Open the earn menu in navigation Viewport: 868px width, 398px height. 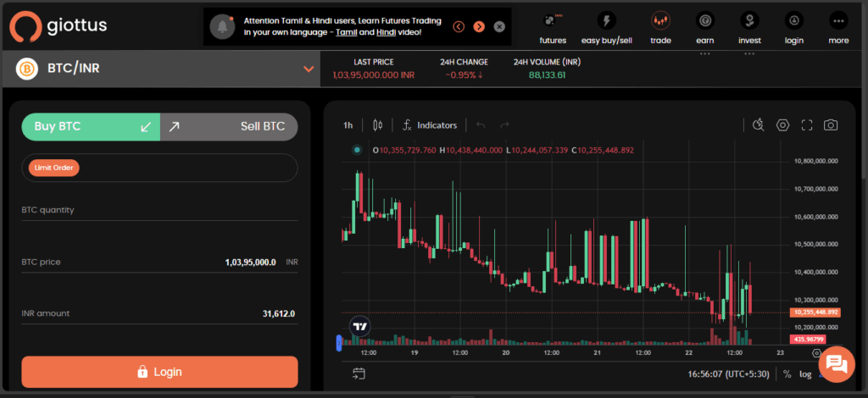(704, 27)
